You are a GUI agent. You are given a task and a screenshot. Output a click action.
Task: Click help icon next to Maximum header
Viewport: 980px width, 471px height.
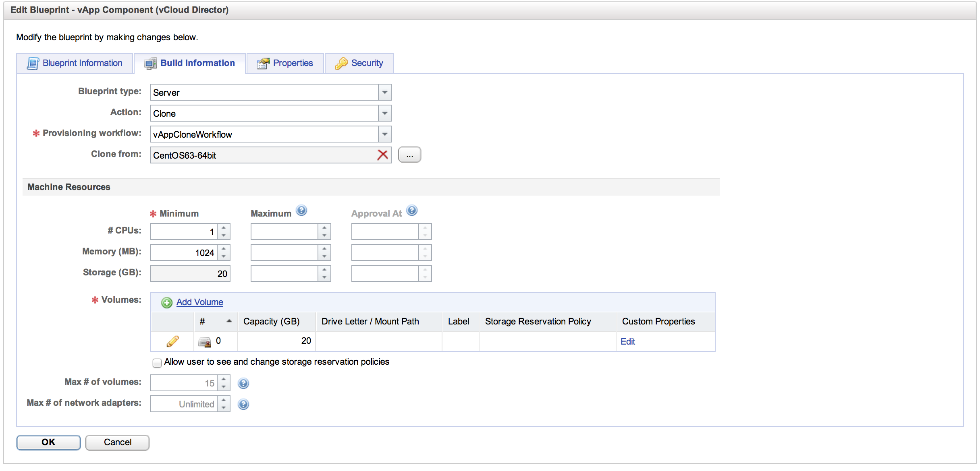point(301,211)
